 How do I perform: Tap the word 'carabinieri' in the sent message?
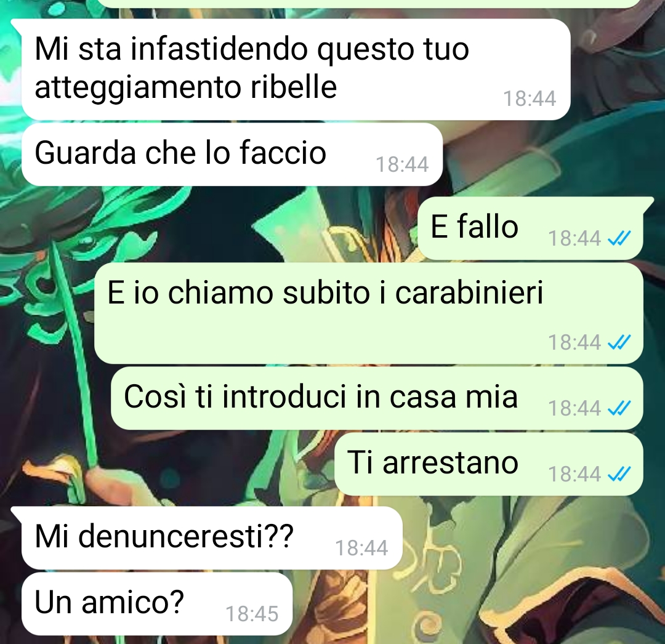click(469, 292)
